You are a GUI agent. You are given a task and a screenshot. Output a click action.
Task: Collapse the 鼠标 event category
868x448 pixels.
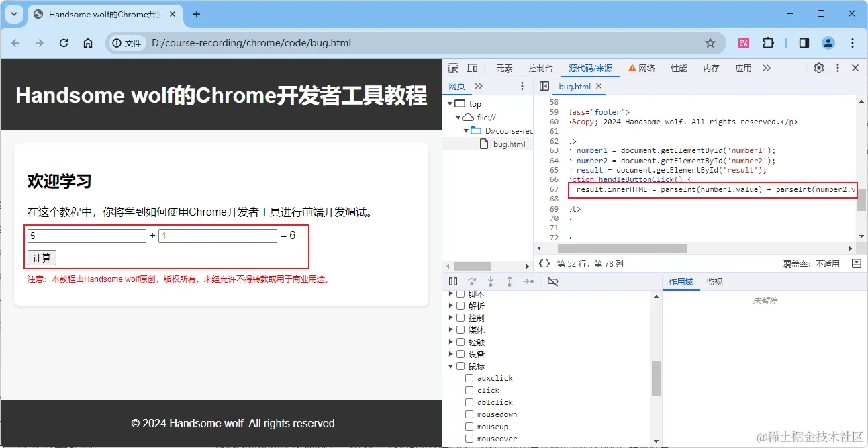pyautogui.click(x=451, y=366)
